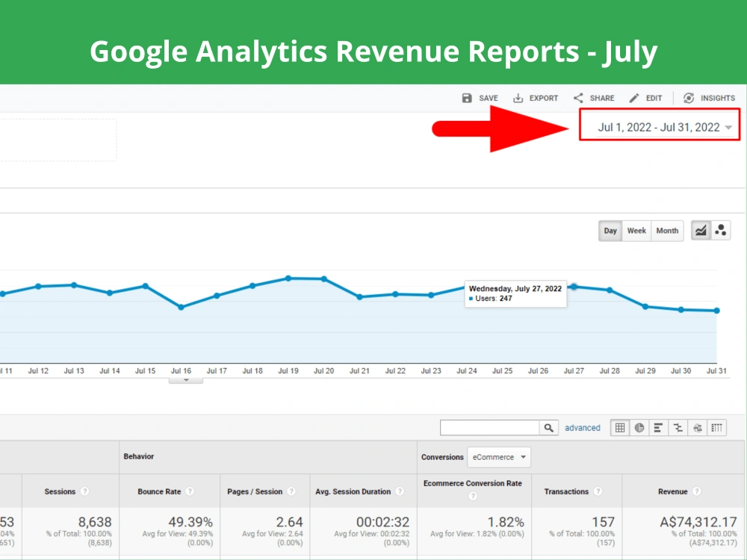
Task: Click the Export download icon
Action: 518,98
